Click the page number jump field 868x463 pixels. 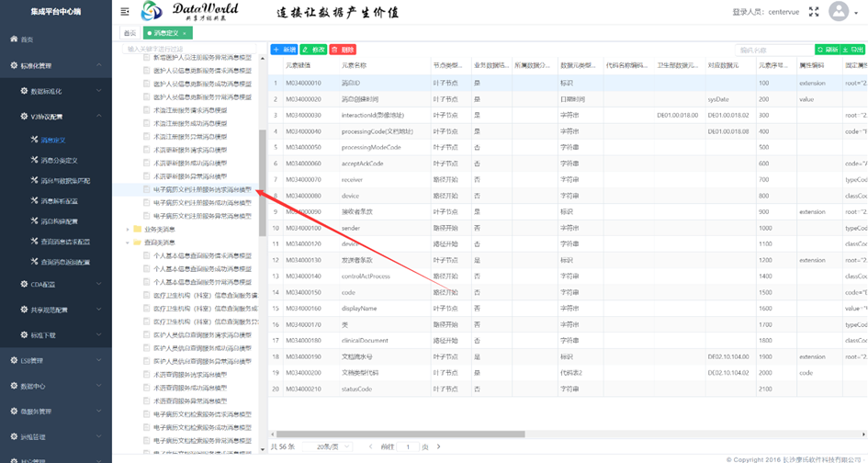pos(408,446)
